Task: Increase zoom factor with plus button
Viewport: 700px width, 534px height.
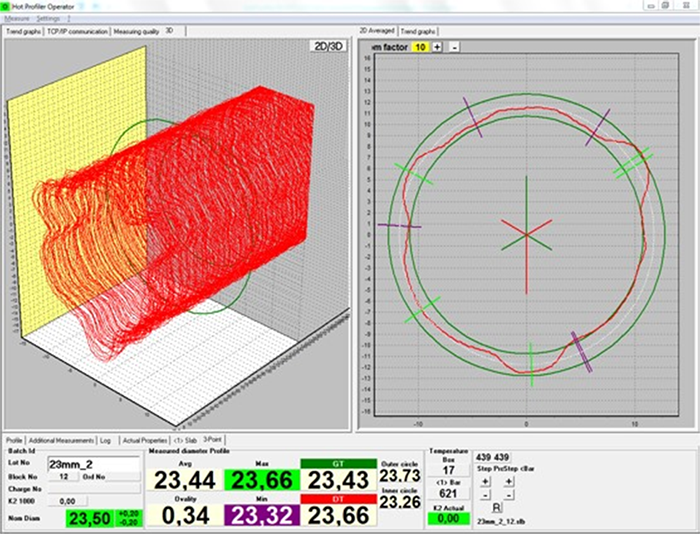Action: click(438, 47)
